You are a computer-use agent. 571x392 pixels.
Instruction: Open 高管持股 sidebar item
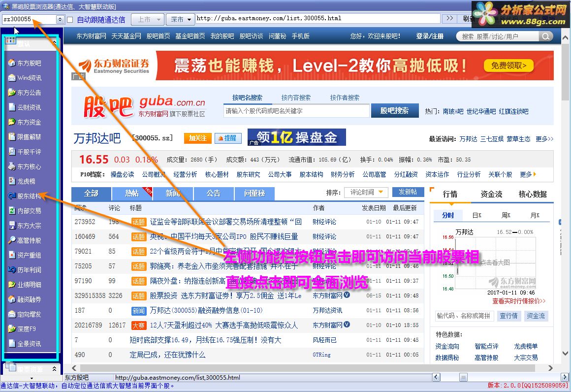(x=25, y=240)
